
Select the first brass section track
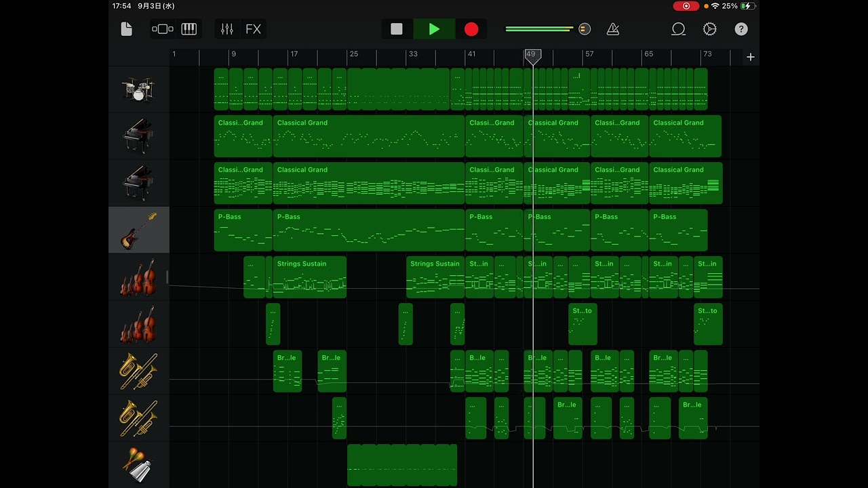click(138, 371)
